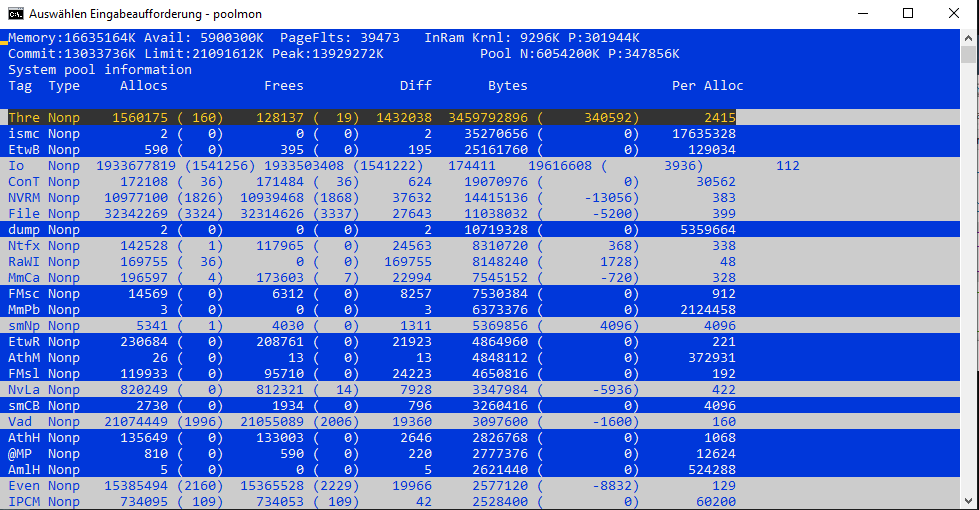The width and height of the screenshot is (979, 510).
Task: Click the 'Bytes' column header
Action: [508, 86]
